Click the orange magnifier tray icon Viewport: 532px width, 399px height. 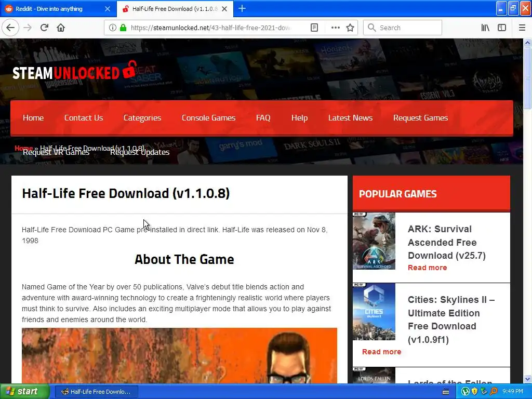pos(494,392)
